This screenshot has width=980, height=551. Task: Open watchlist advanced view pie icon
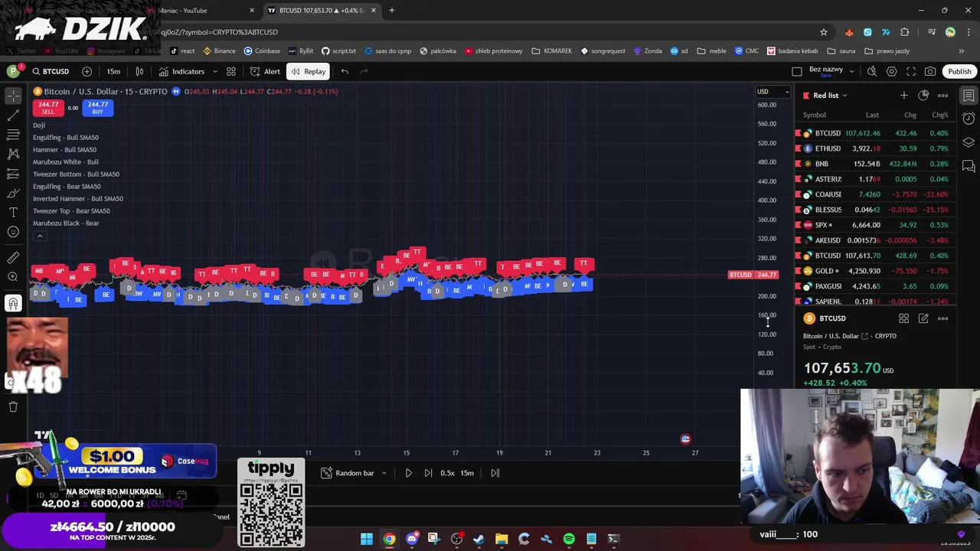point(923,96)
